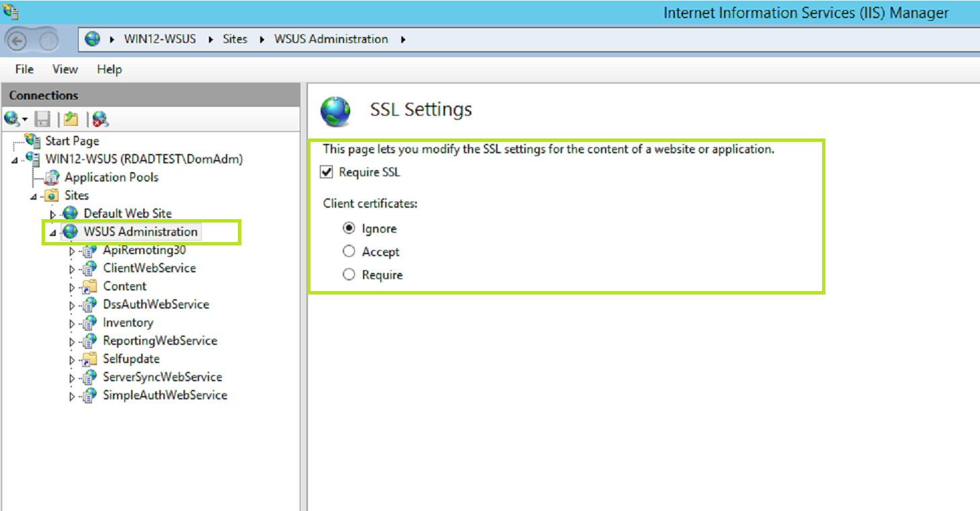Click the ClientWebService application icon
Viewport: 980px width, 511px height.
tap(89, 268)
